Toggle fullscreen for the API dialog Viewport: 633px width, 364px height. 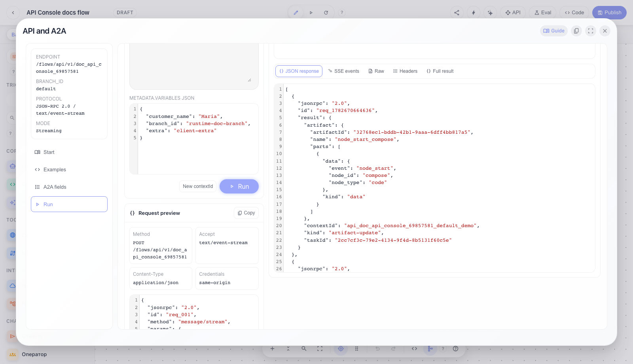[x=591, y=31]
